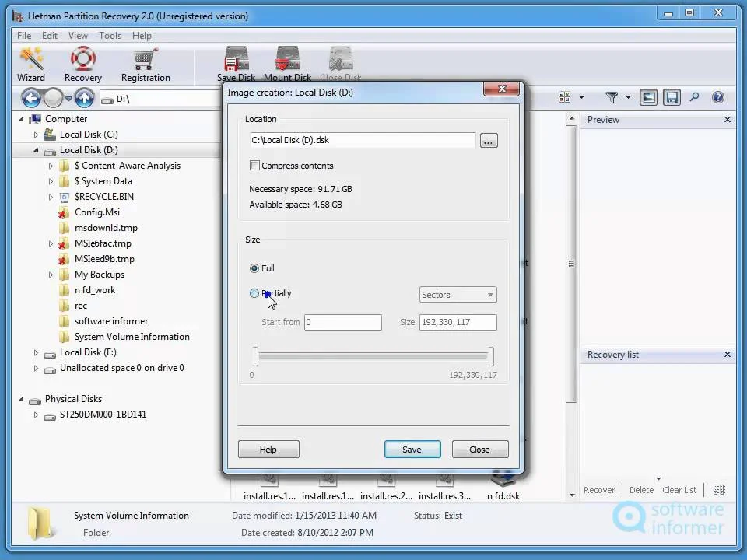Click the Help button in dialog

point(268,450)
